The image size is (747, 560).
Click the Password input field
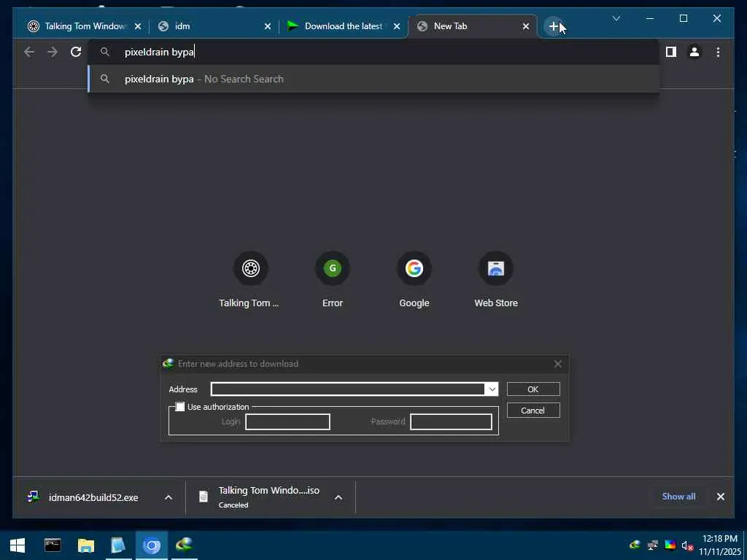point(451,421)
